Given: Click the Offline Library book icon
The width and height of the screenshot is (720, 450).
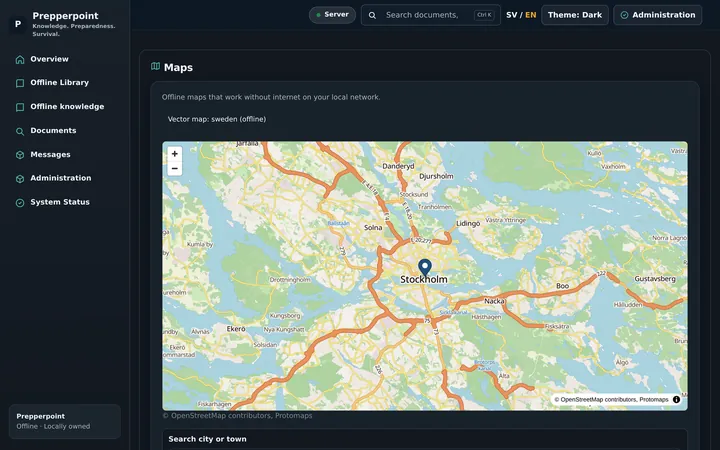Looking at the screenshot, I should coord(20,83).
